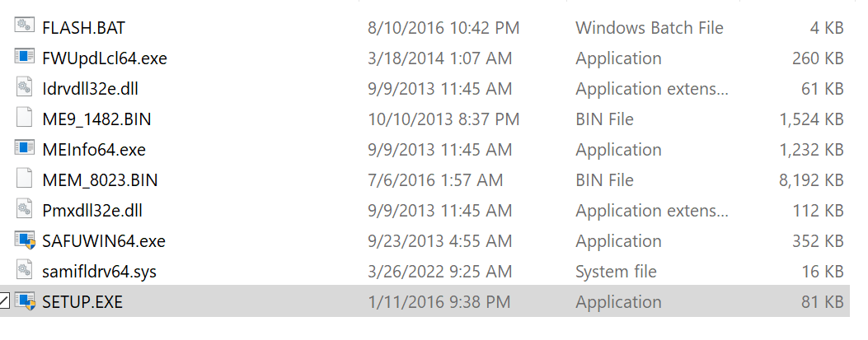Select the MEM_8023.BIN blank file icon
Screen dimensions: 868x340
point(24,179)
